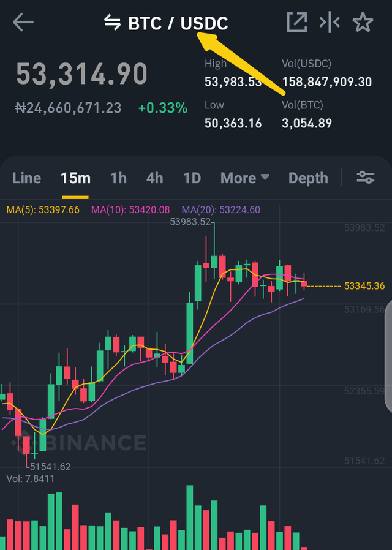Open the share chart icon

(296, 23)
